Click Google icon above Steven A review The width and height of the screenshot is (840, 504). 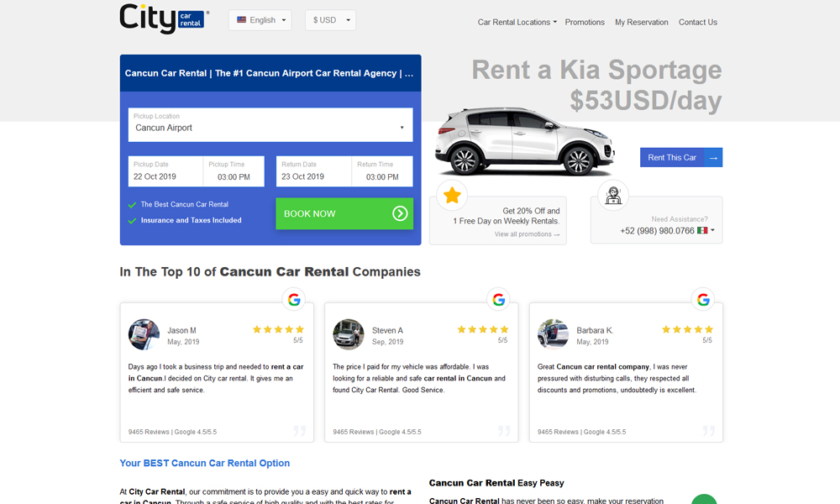click(498, 299)
